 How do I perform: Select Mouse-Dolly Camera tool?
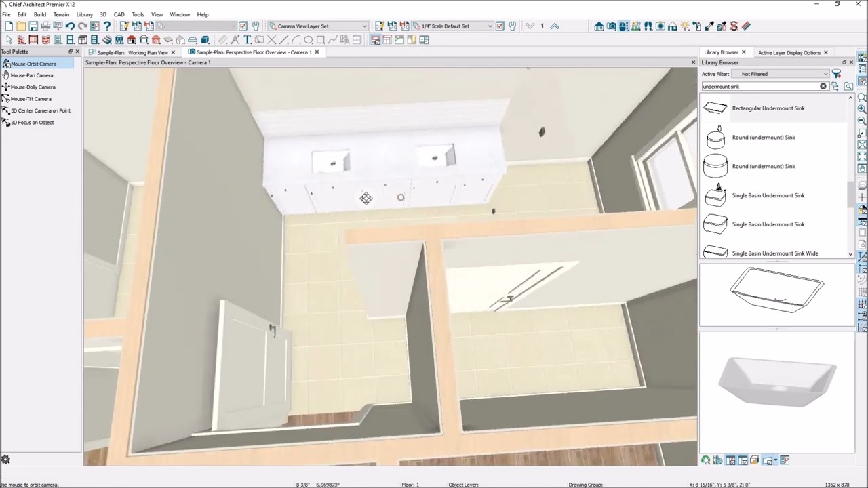click(32, 87)
